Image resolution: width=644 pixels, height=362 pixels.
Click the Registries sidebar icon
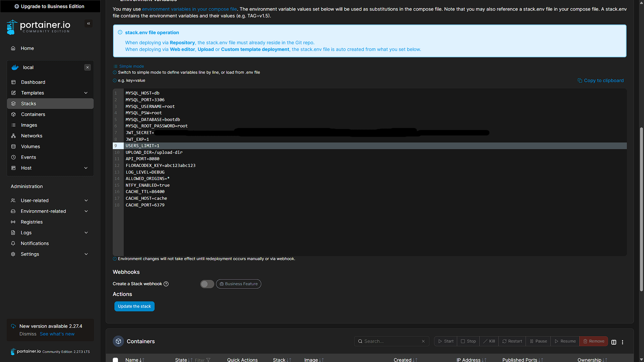pyautogui.click(x=13, y=222)
